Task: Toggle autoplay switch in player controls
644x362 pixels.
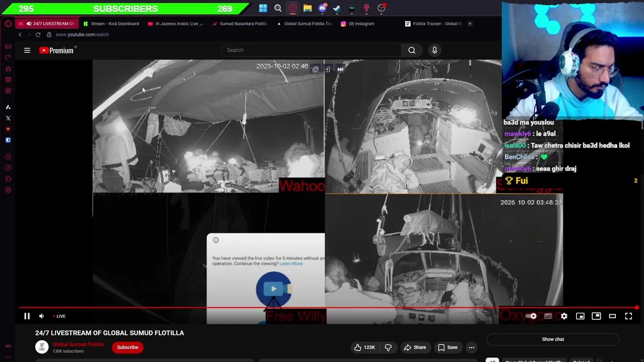Action: tap(531, 316)
